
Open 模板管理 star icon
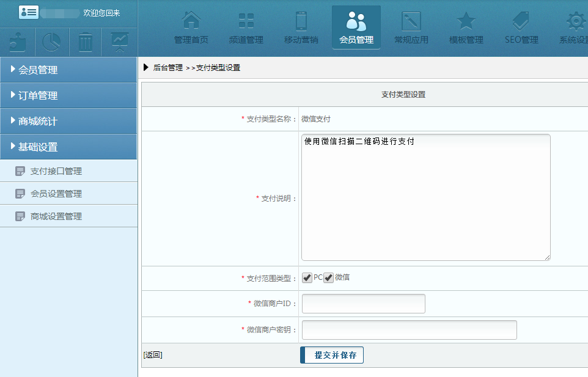click(x=466, y=27)
